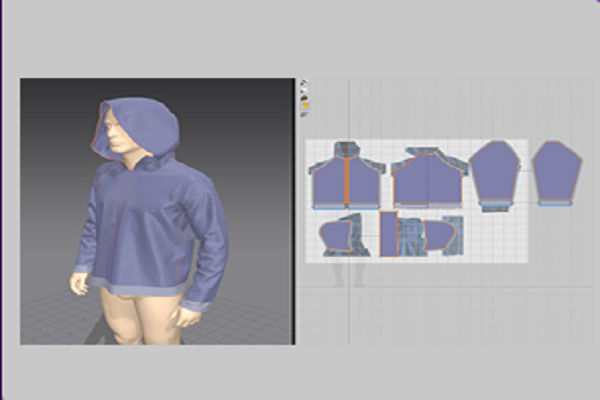Click the second icon in the 2D window's toolbar
Image resolution: width=600 pixels, height=400 pixels.
tap(304, 91)
